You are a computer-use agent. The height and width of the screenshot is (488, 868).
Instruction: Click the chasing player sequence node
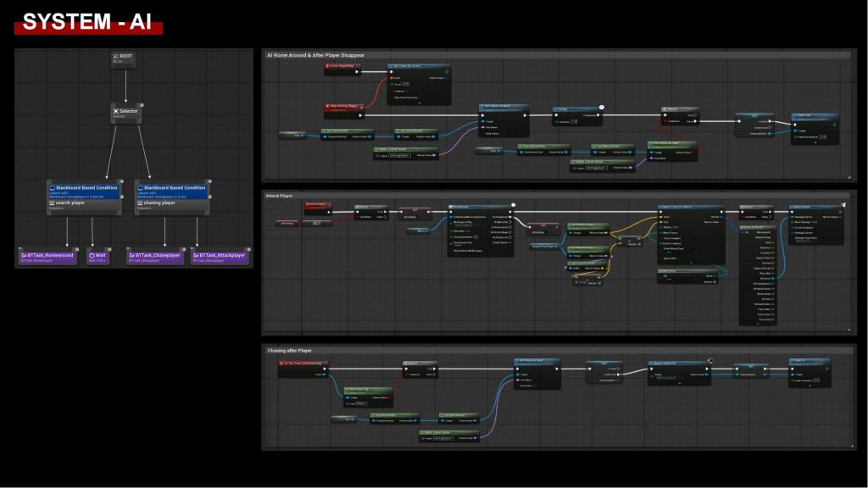coord(172,203)
